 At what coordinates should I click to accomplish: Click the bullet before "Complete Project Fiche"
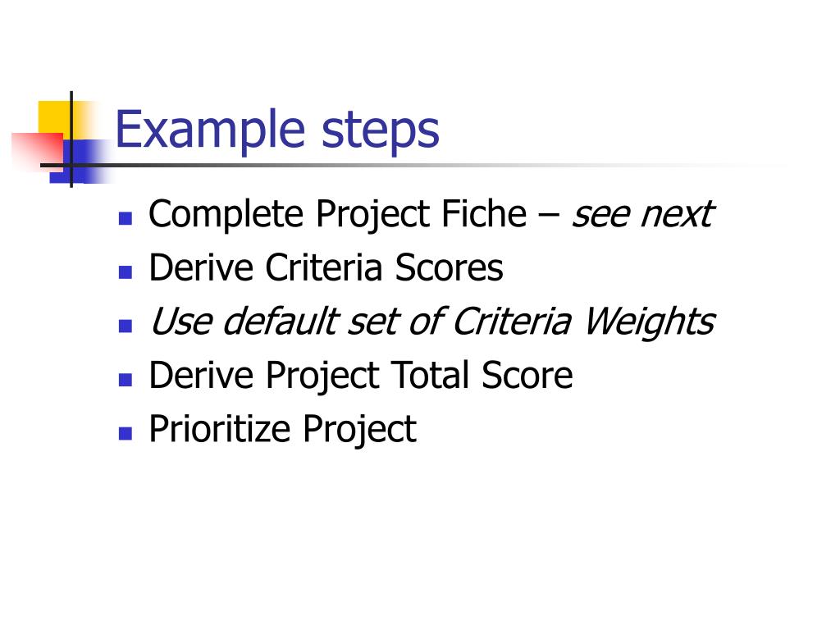pos(126,218)
